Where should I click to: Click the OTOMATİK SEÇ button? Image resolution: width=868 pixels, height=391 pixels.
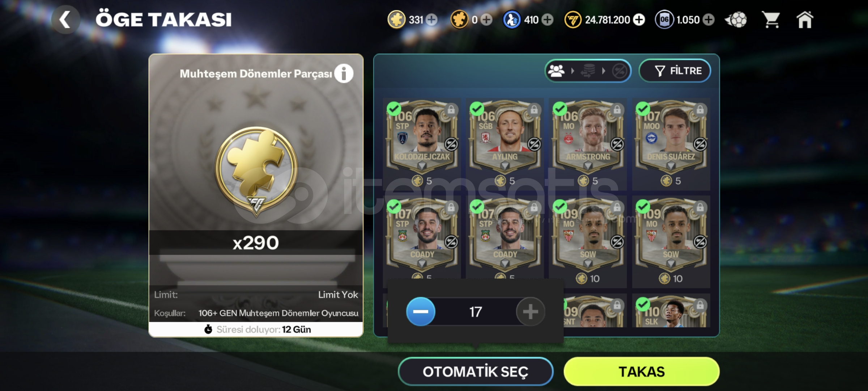tap(476, 372)
